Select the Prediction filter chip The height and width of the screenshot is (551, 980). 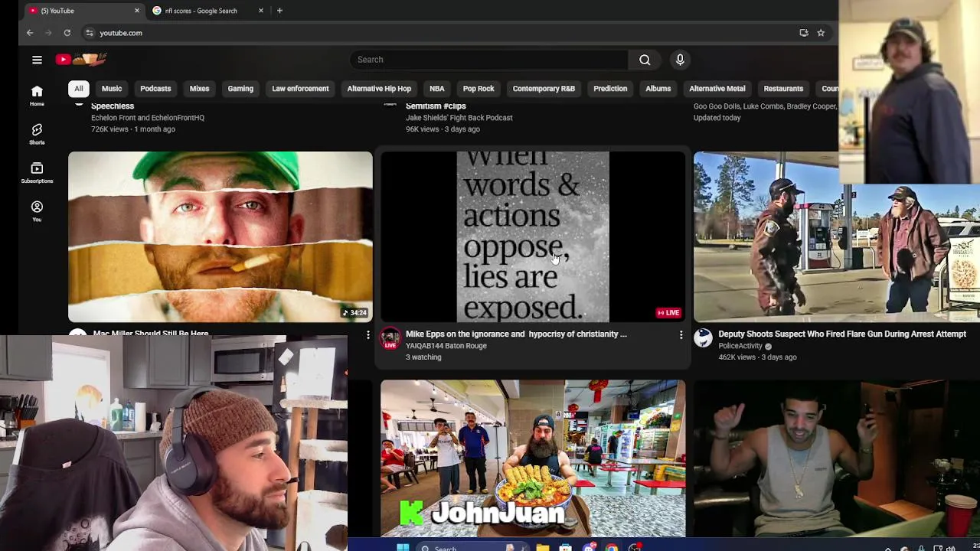pos(610,89)
